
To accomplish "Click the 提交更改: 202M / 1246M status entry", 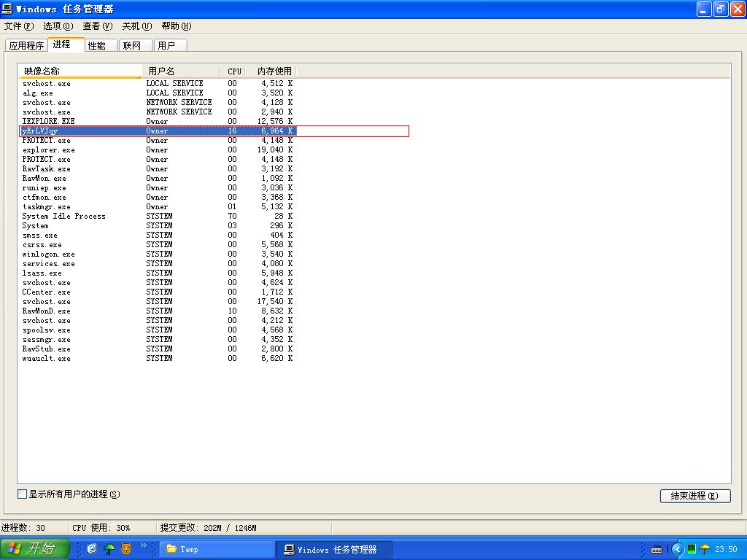I will coord(244,528).
